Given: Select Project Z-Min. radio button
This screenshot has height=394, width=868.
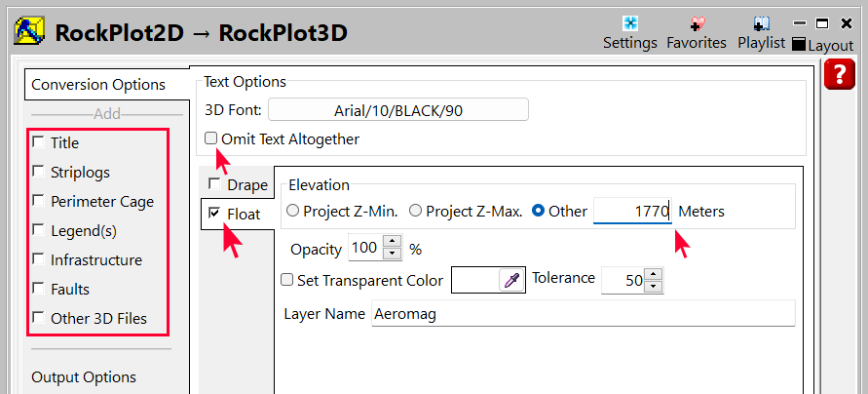Looking at the screenshot, I should (292, 211).
